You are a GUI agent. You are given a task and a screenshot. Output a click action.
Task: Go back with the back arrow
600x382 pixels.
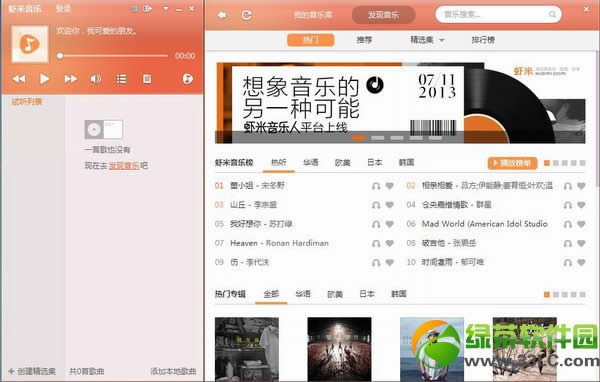[x=222, y=15]
